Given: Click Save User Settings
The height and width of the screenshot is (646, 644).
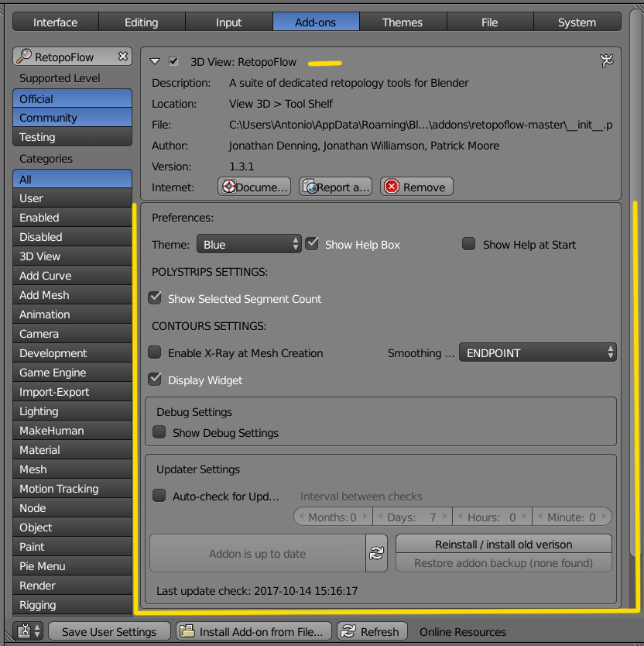Looking at the screenshot, I should coord(109,631).
